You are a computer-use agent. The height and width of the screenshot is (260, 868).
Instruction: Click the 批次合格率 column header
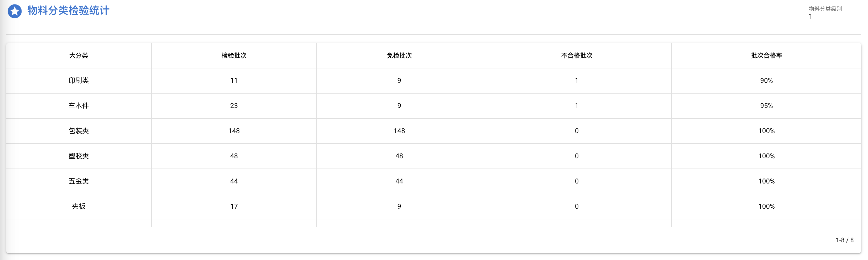click(766, 56)
